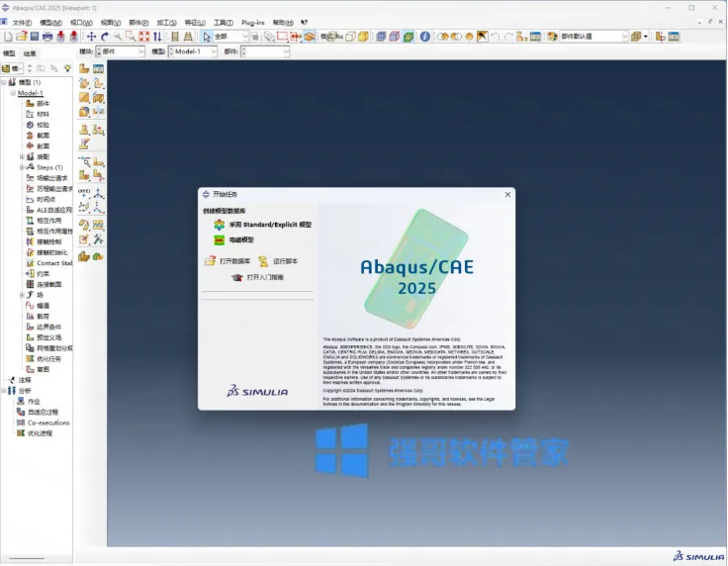Viewport: 728px width, 566px height.
Task: Open the dropdown arrow next to translucency cube
Action: (645, 37)
